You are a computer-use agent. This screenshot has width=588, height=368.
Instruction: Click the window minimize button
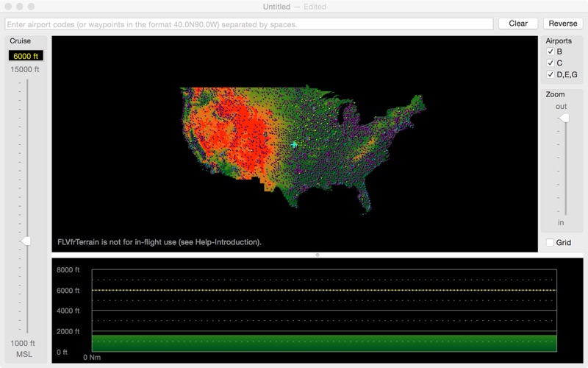click(x=20, y=7)
